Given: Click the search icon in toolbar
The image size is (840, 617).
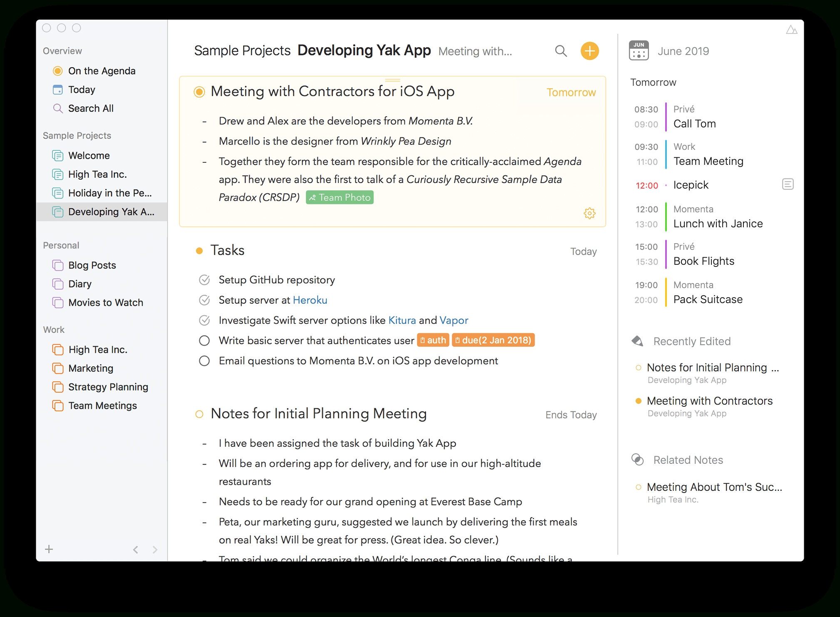Looking at the screenshot, I should coord(559,52).
